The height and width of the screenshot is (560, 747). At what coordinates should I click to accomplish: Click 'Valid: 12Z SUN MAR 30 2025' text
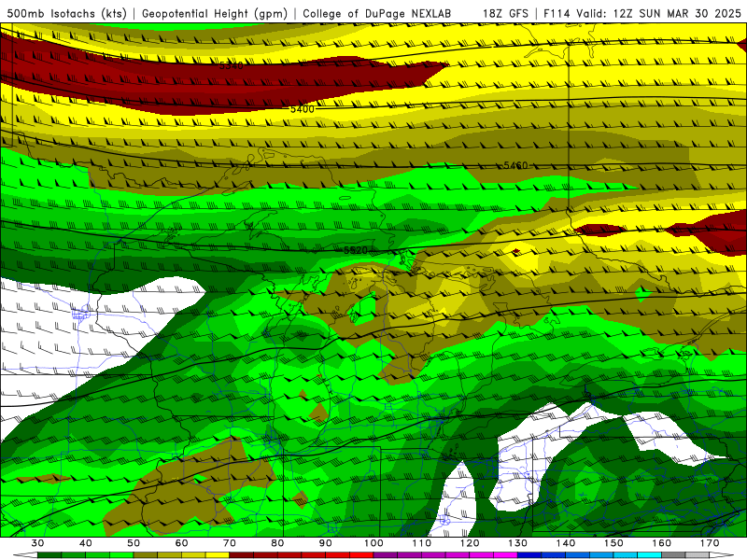pyautogui.click(x=659, y=13)
